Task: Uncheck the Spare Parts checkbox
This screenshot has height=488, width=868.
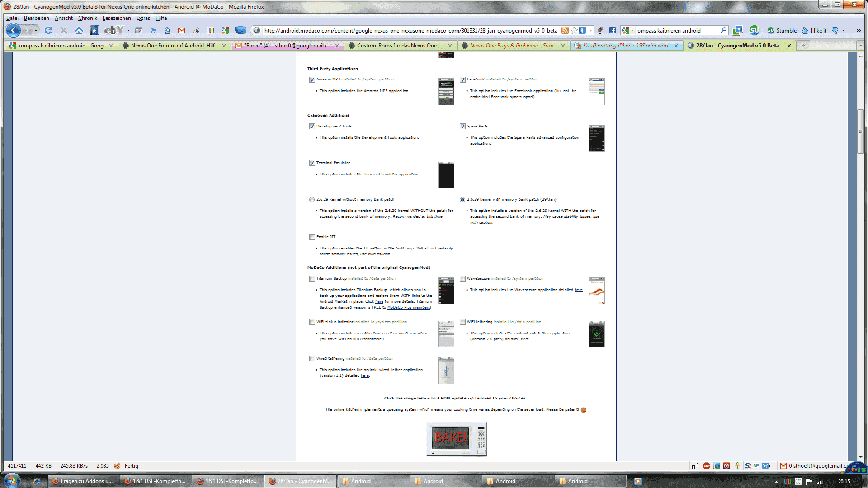Action: click(x=462, y=127)
